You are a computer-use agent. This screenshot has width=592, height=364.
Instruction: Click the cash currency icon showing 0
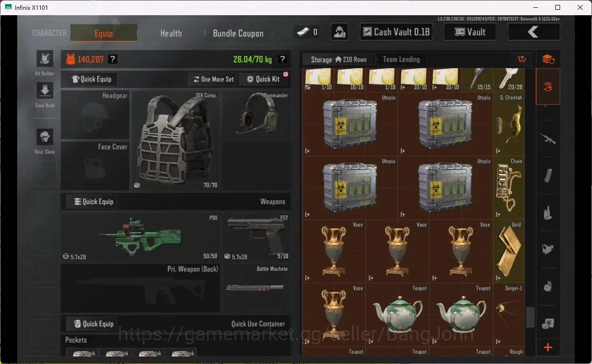pyautogui.click(x=302, y=32)
